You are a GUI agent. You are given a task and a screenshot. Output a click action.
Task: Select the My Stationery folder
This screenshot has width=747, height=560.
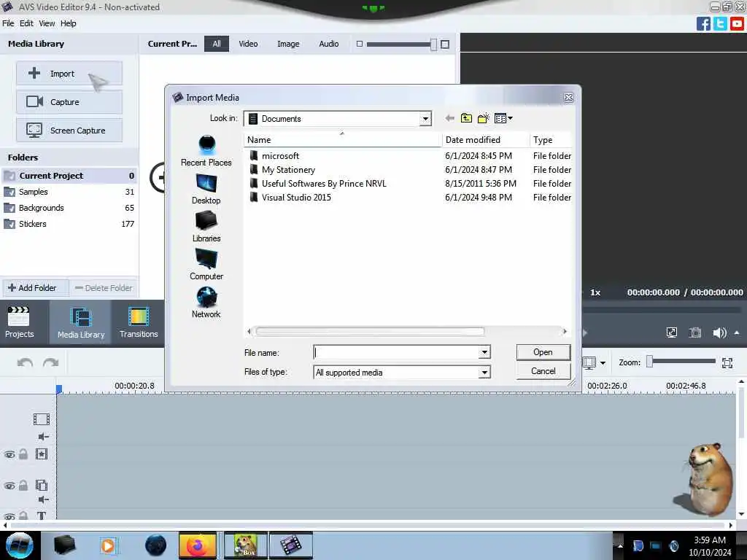(x=288, y=169)
